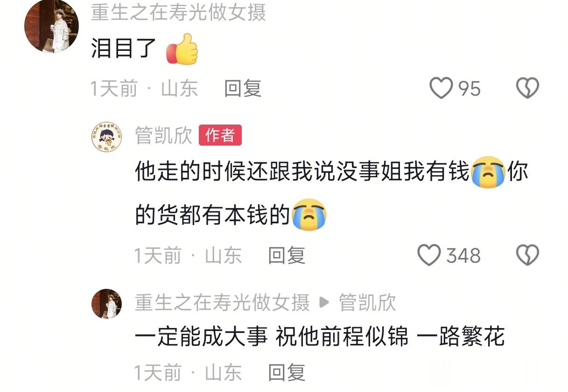Open 重生之在寿光做女摄 name in bottom reply
The width and height of the screenshot is (568, 392).
(222, 303)
